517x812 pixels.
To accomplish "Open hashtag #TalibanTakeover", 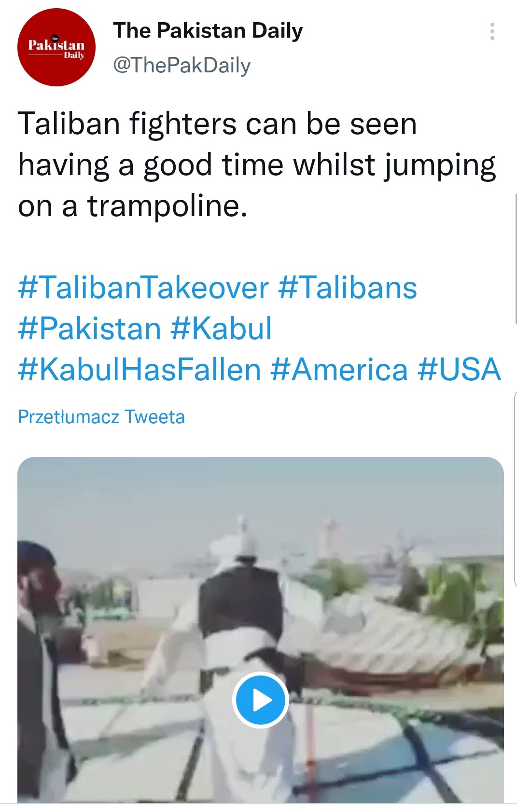I will (143, 288).
